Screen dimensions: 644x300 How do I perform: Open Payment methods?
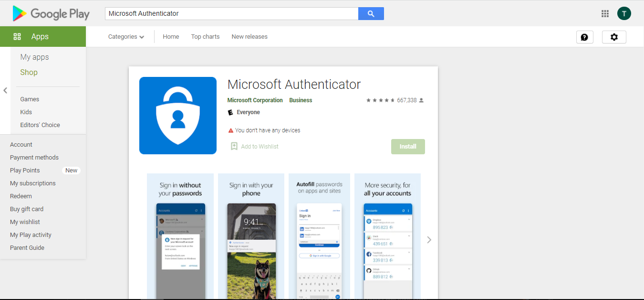click(34, 157)
